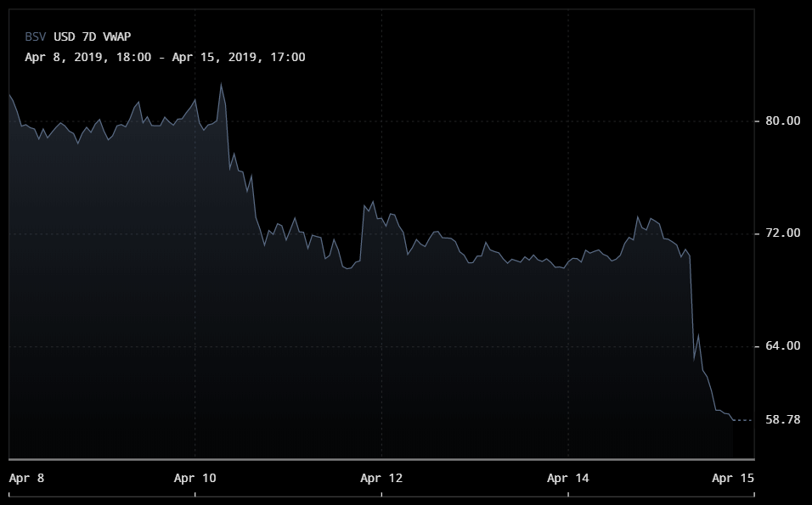Click the BSV ticker label

[36, 36]
